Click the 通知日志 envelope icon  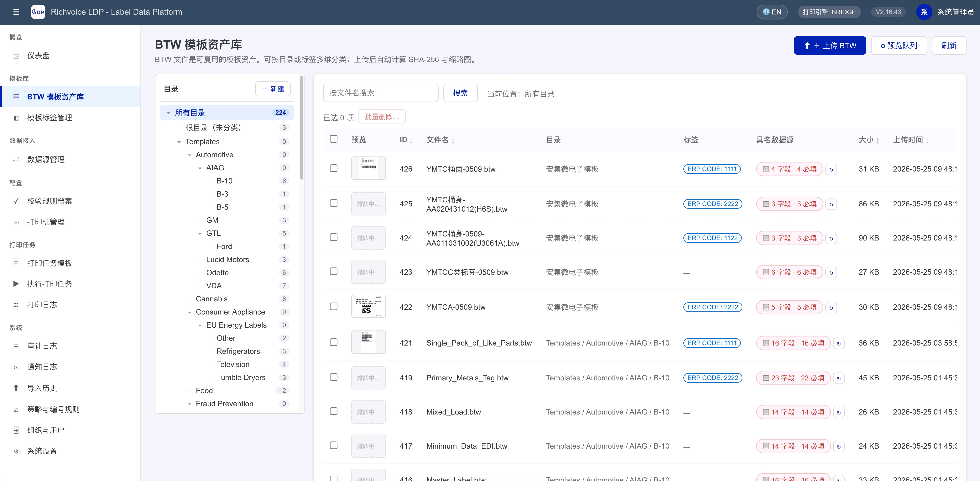pos(16,367)
